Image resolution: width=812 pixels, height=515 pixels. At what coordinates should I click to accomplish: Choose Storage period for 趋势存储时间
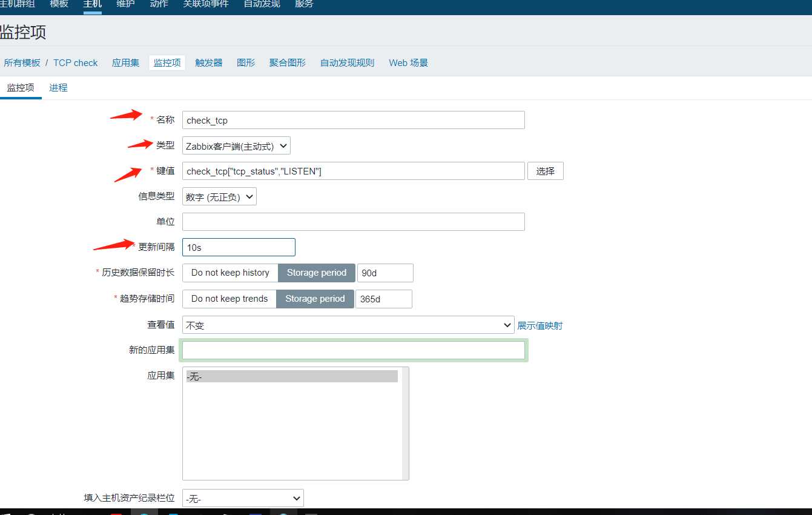pyautogui.click(x=315, y=299)
